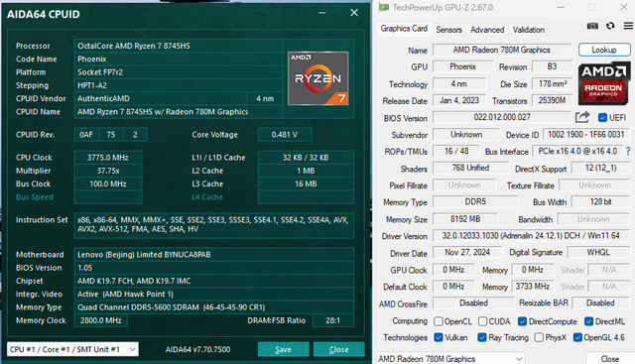Click the AMD Radeon Graphics logo
The height and width of the screenshot is (364, 635).
tap(604, 83)
